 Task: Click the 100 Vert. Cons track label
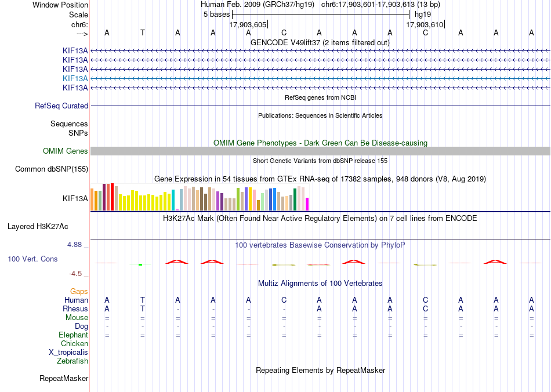32,259
